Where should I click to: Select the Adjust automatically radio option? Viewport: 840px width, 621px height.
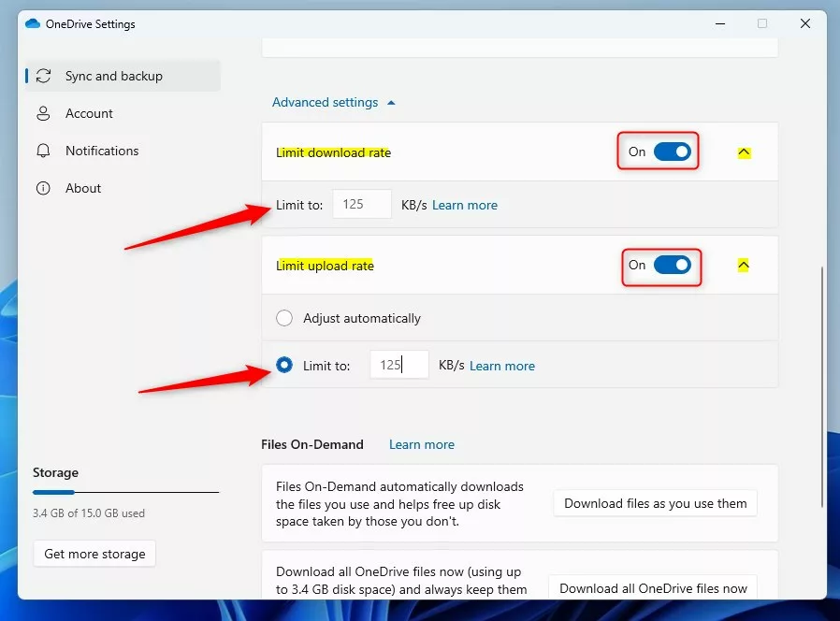coord(284,318)
